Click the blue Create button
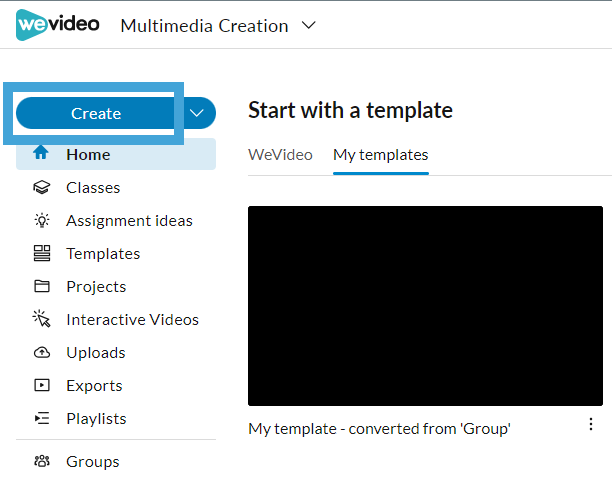612x481 pixels. pyautogui.click(x=96, y=113)
